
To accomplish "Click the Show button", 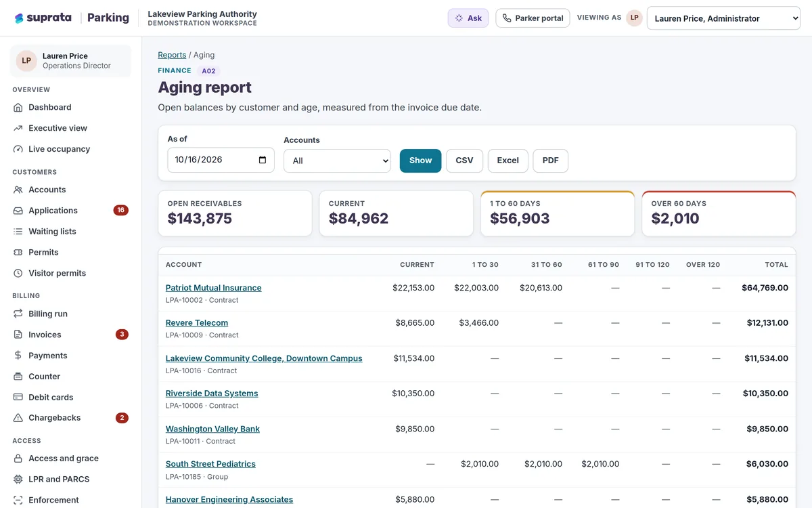I will point(420,161).
